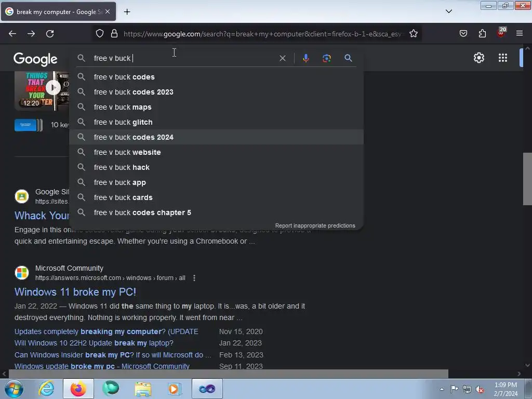Choose suggestion 'free v buck codes'

point(216,77)
